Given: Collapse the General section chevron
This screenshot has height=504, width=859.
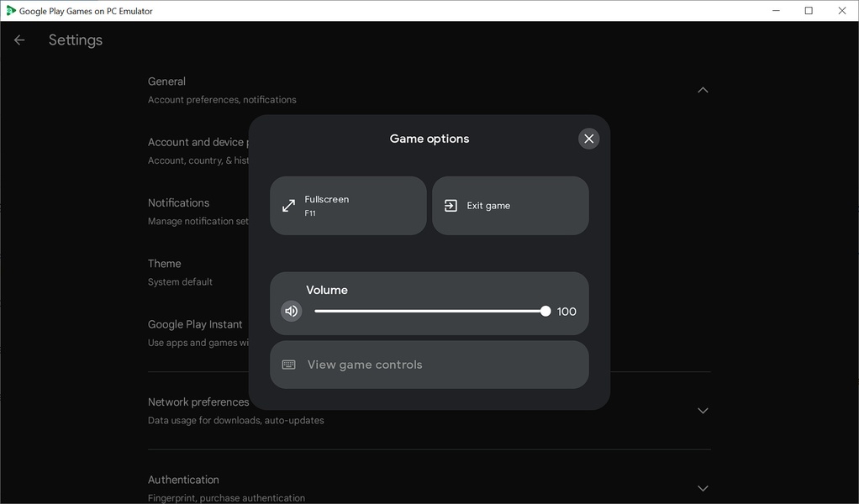Looking at the screenshot, I should tap(703, 90).
